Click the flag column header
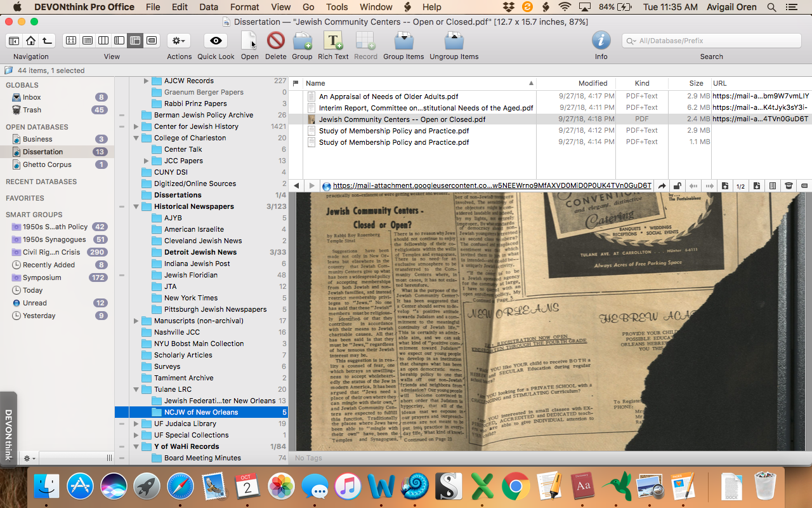This screenshot has width=812, height=508. [x=296, y=83]
